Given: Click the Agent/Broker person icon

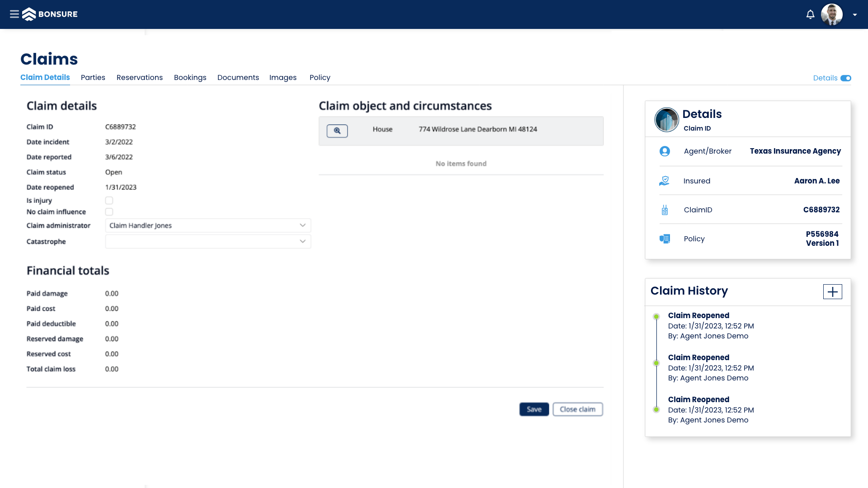Looking at the screenshot, I should point(665,151).
